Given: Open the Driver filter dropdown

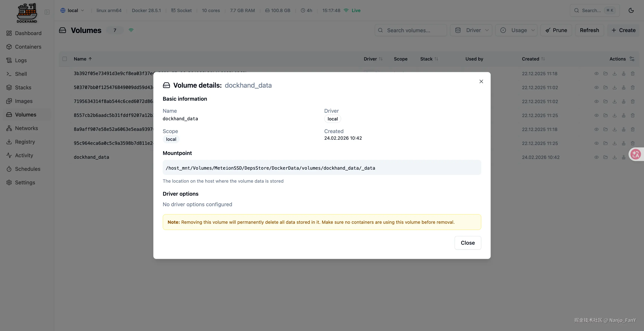Looking at the screenshot, I should 471,30.
